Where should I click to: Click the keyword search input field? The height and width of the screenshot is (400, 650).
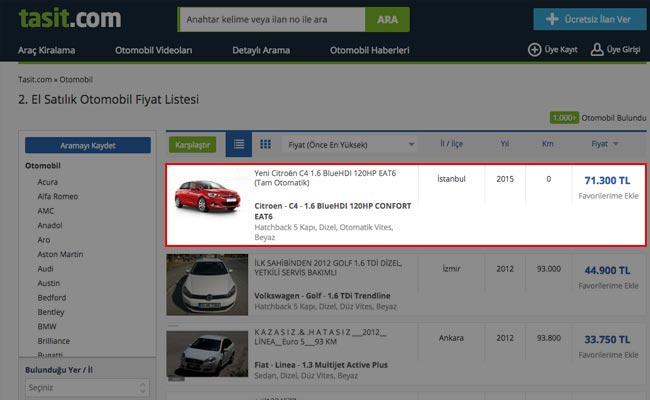point(271,19)
